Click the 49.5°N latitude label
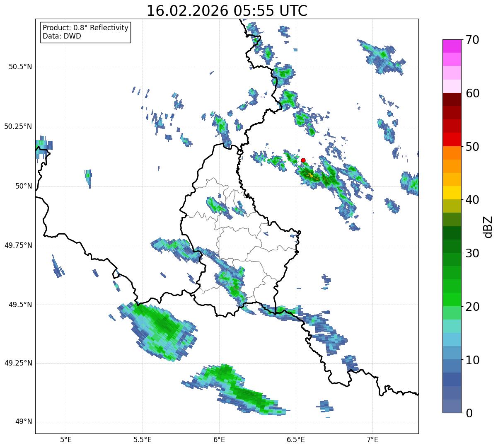This screenshot has height=448, width=498. [x=20, y=305]
